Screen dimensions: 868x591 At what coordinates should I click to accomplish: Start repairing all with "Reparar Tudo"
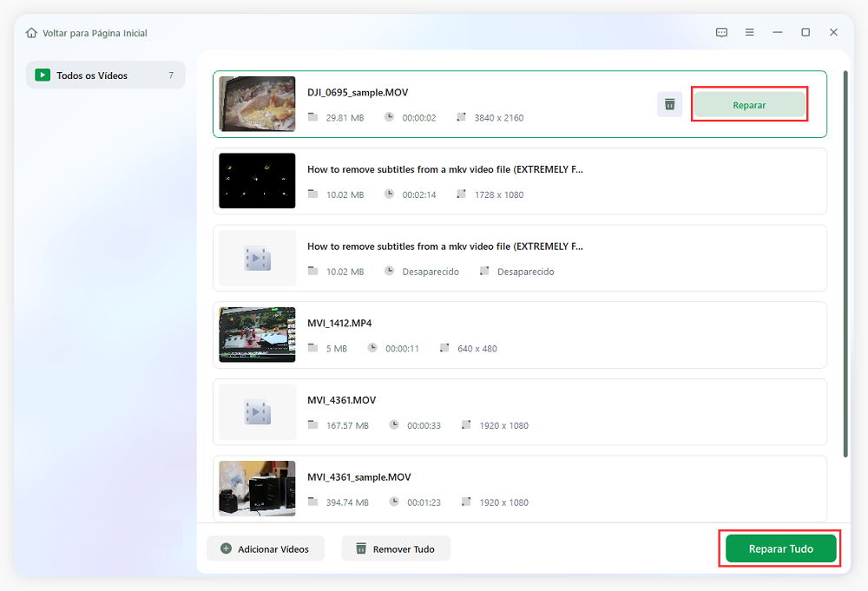[780, 548]
